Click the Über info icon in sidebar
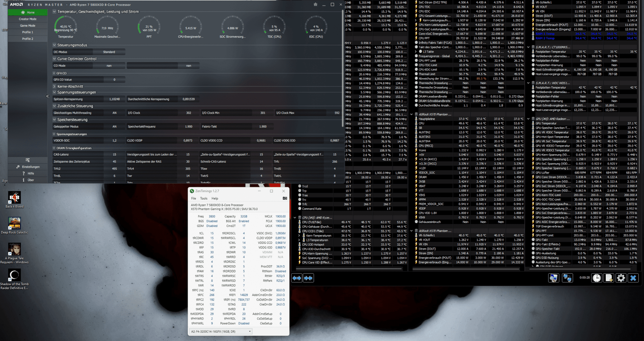Screen dimensions: 644x341 [x=24, y=180]
